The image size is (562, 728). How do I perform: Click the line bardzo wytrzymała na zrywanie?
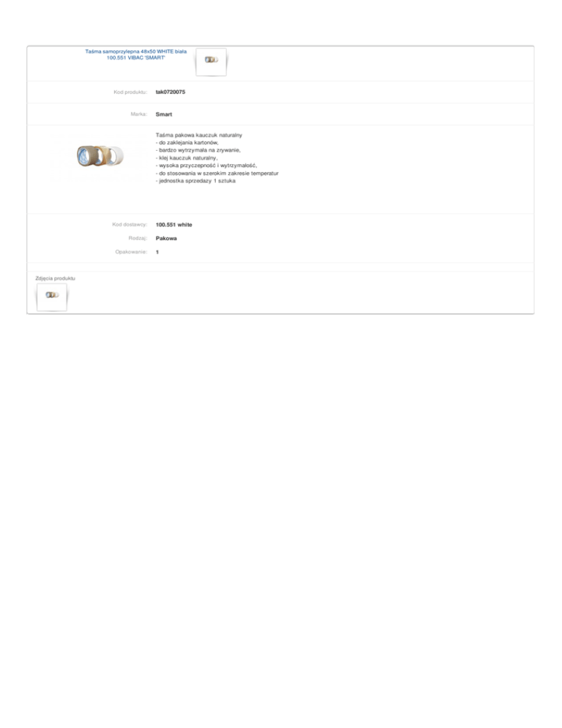click(x=198, y=150)
